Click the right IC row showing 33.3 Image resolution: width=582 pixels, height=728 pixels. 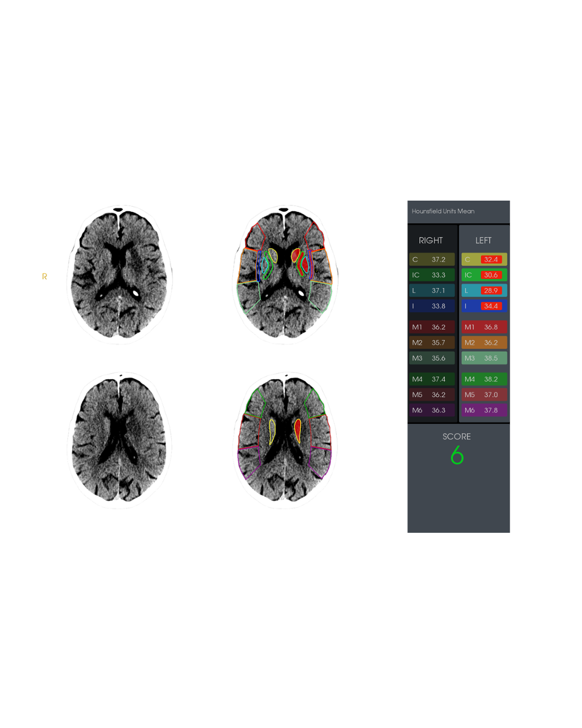[x=432, y=275]
